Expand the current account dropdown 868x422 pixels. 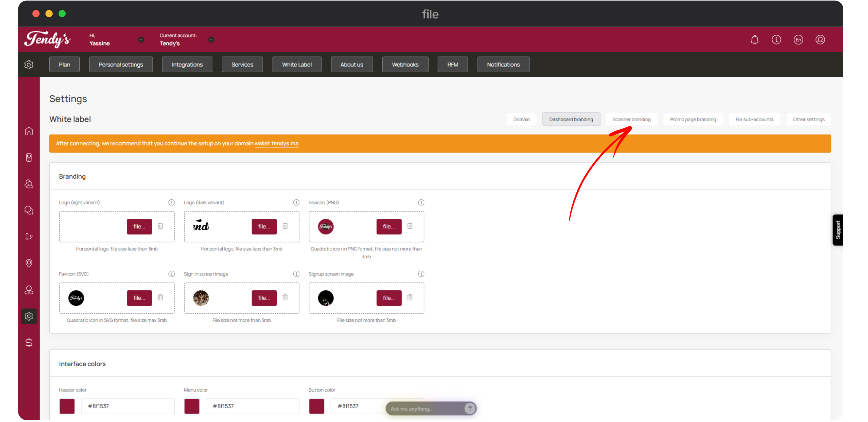tap(211, 40)
